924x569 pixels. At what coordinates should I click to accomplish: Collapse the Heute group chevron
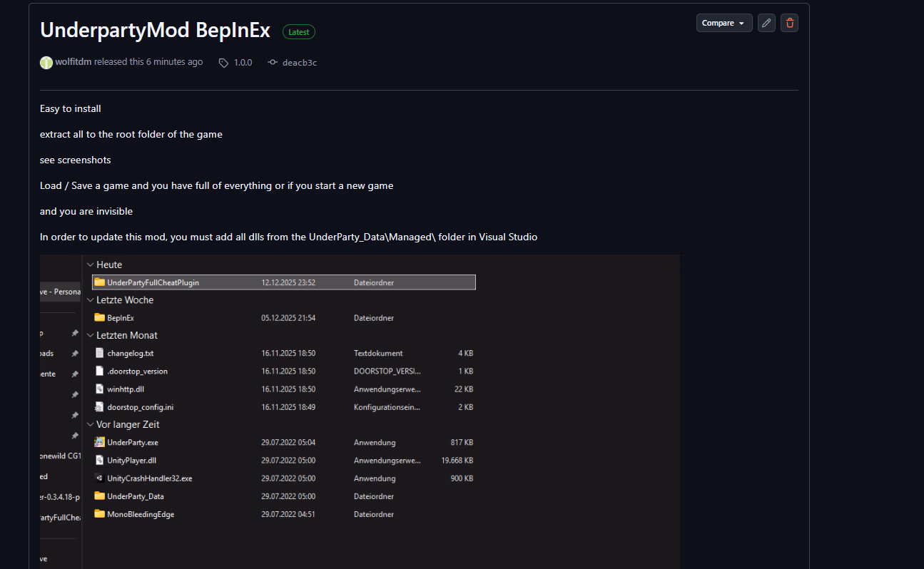tap(90, 265)
